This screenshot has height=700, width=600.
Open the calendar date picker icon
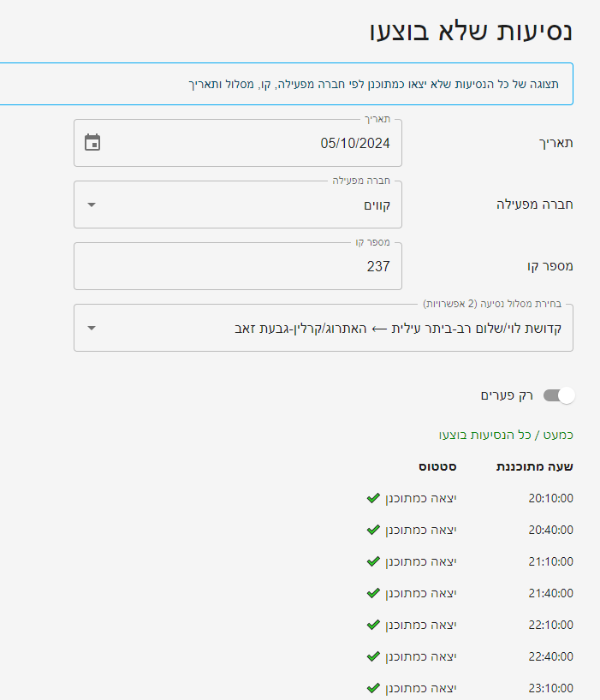tap(92, 143)
